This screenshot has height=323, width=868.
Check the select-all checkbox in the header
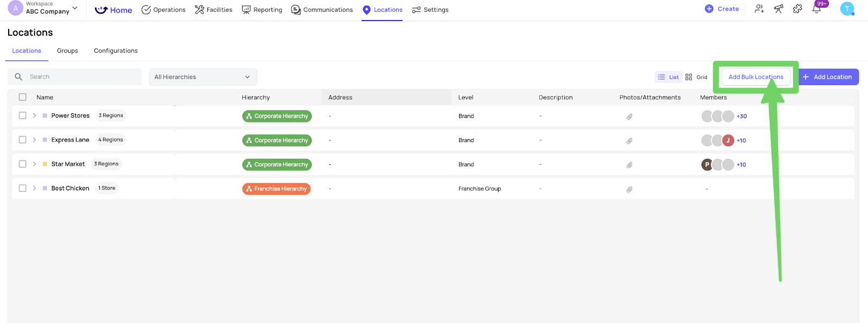(23, 97)
